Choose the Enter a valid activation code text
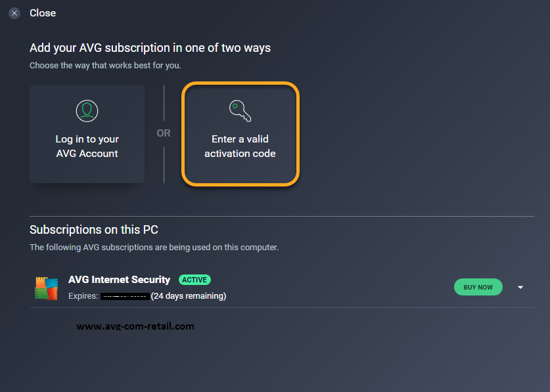The image size is (550, 392). click(x=241, y=146)
